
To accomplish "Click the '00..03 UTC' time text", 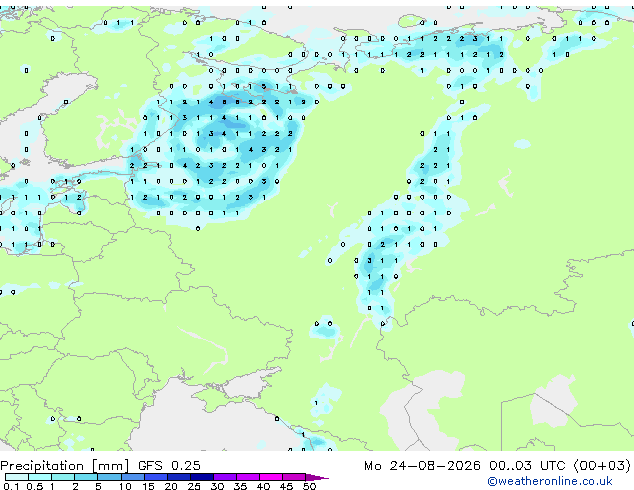I will pyautogui.click(x=527, y=466).
